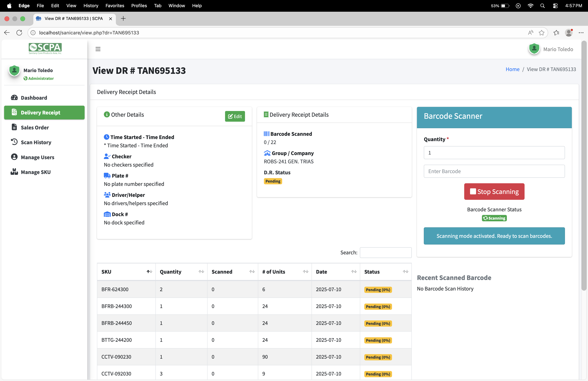The image size is (588, 381).
Task: Select Sales Order sidebar item
Action: tap(35, 127)
